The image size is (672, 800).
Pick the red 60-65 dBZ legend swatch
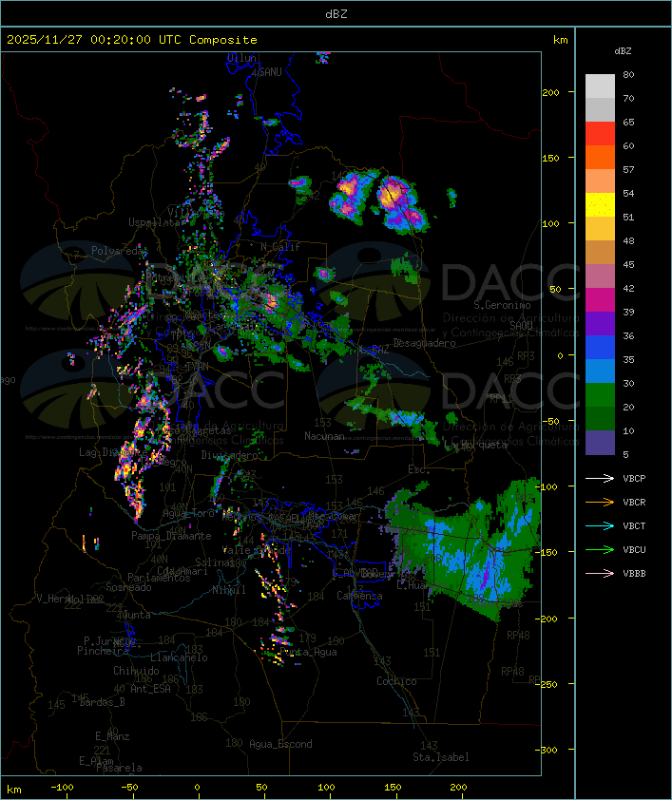pyautogui.click(x=600, y=134)
